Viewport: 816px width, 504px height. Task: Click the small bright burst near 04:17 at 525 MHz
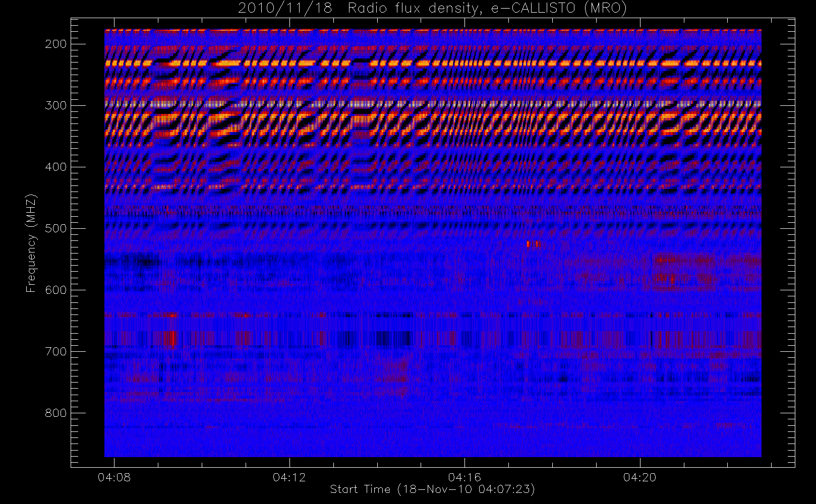(533, 244)
